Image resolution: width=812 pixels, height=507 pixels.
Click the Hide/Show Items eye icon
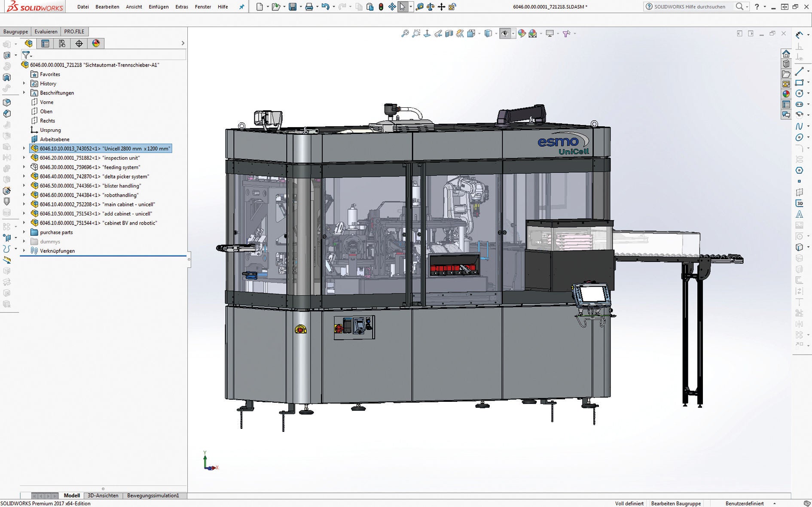click(x=505, y=33)
